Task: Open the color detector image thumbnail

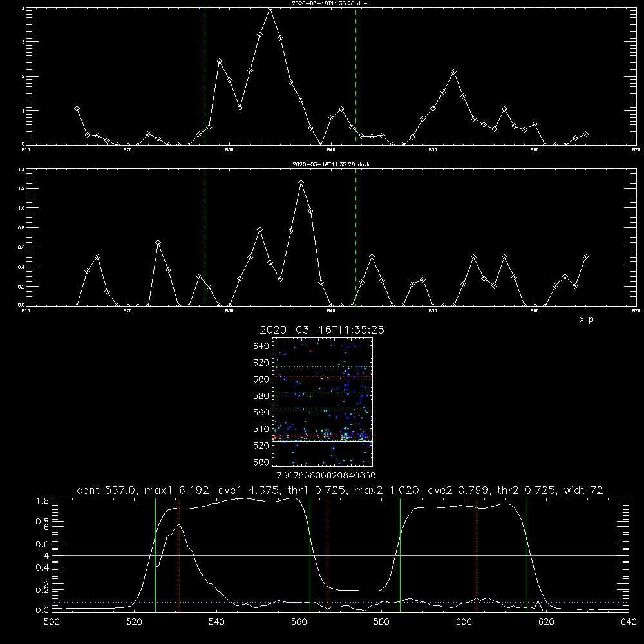Action: tap(322, 402)
